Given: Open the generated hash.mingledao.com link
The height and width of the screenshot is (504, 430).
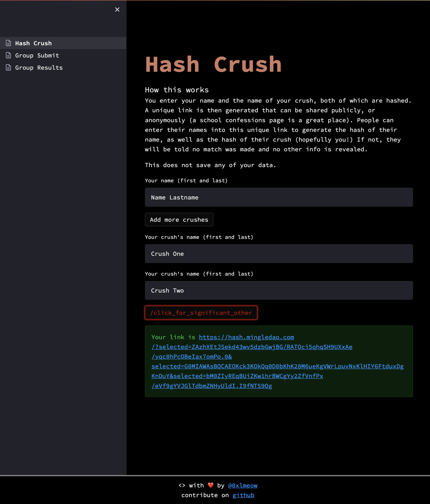Looking at the screenshot, I should pos(277,361).
